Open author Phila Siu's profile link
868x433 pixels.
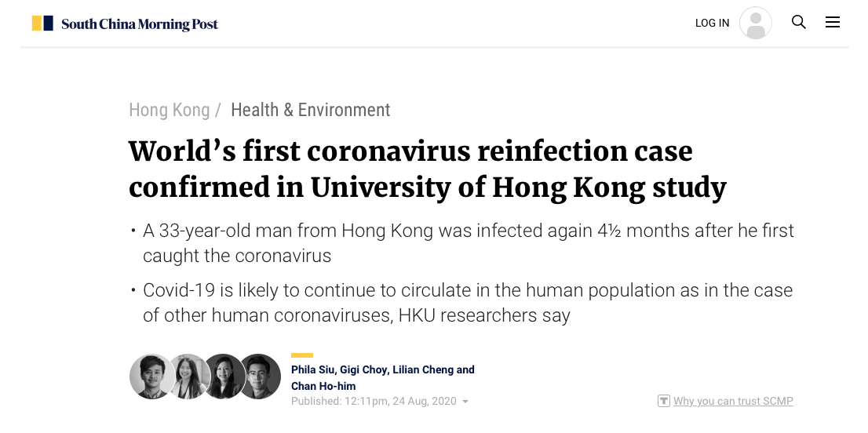tap(312, 369)
